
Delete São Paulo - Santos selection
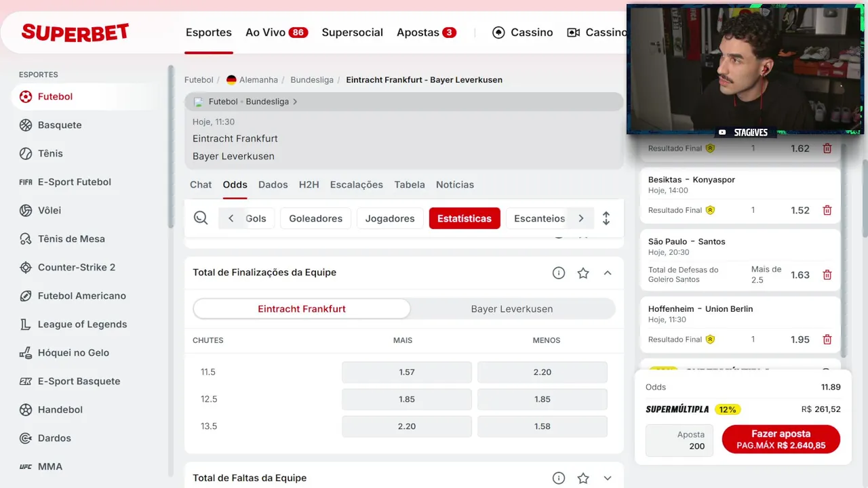click(x=827, y=274)
